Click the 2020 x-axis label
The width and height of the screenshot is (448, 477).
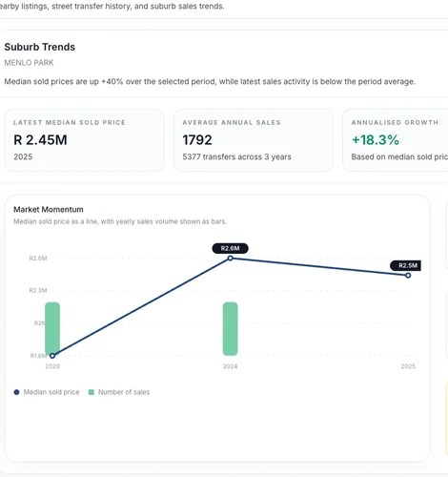(52, 366)
